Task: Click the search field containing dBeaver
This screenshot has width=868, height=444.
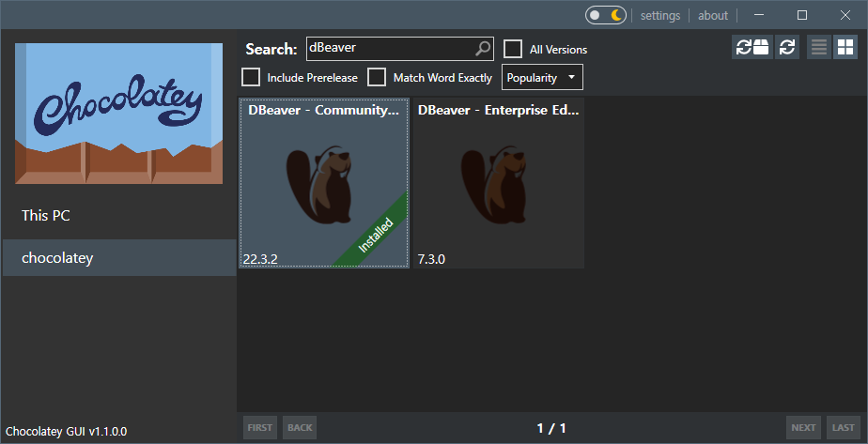Action: 399,49
